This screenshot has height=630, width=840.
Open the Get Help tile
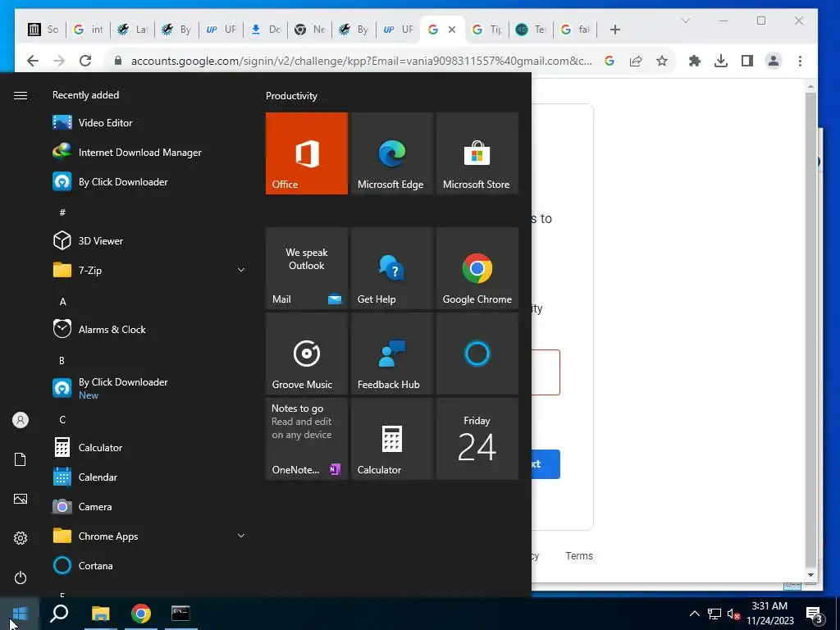tap(391, 268)
